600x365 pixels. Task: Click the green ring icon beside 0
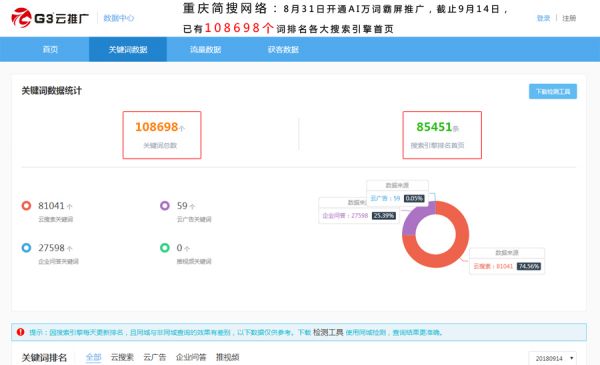[x=165, y=248]
